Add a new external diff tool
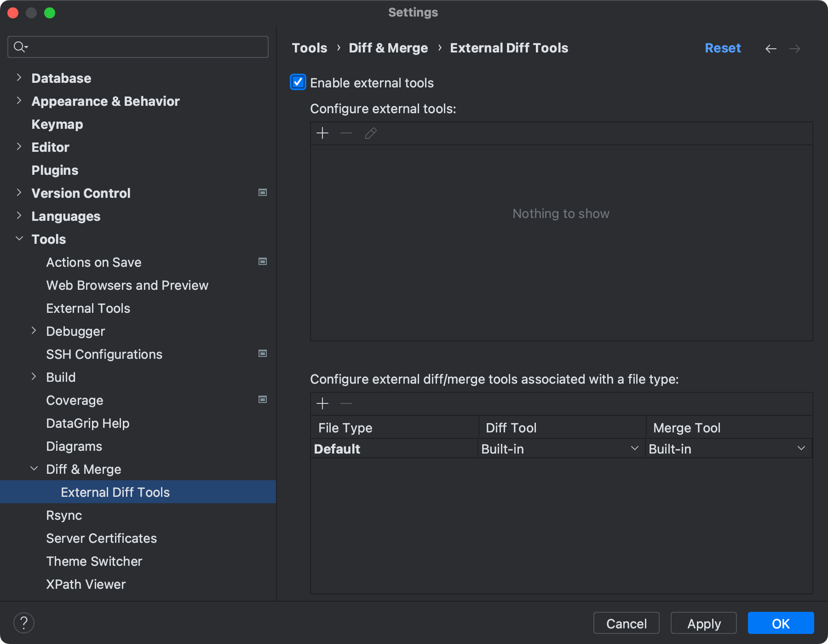The width and height of the screenshot is (828, 644). tap(322, 133)
